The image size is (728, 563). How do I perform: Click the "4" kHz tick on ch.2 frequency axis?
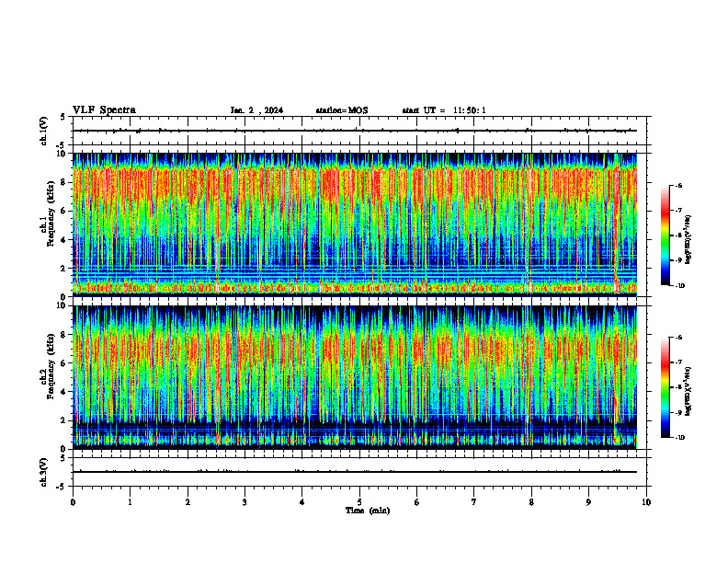point(64,392)
